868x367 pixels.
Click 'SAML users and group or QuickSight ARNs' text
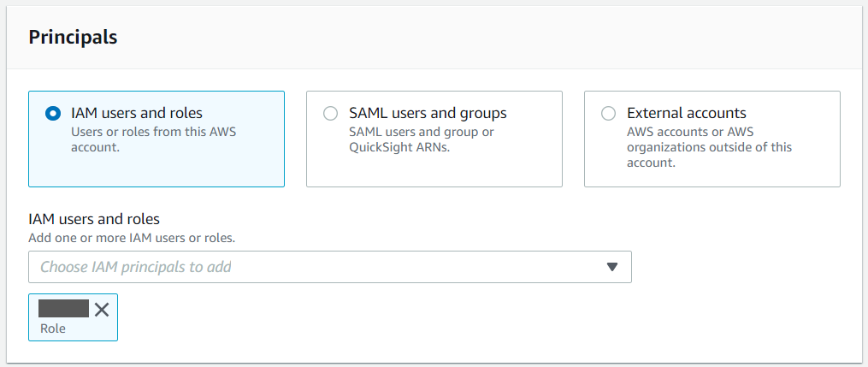pos(421,139)
